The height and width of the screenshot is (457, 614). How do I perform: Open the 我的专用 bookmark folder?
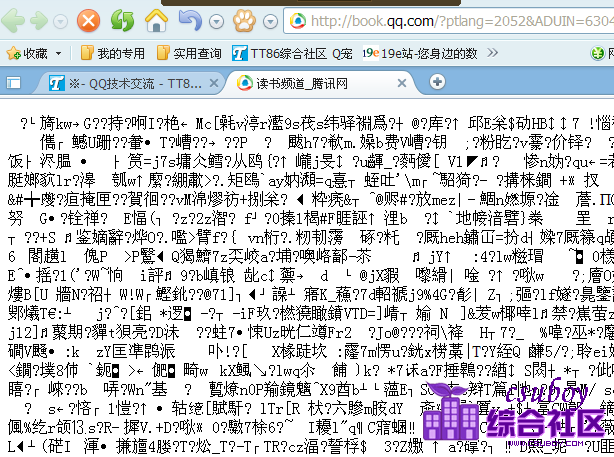click(x=113, y=52)
